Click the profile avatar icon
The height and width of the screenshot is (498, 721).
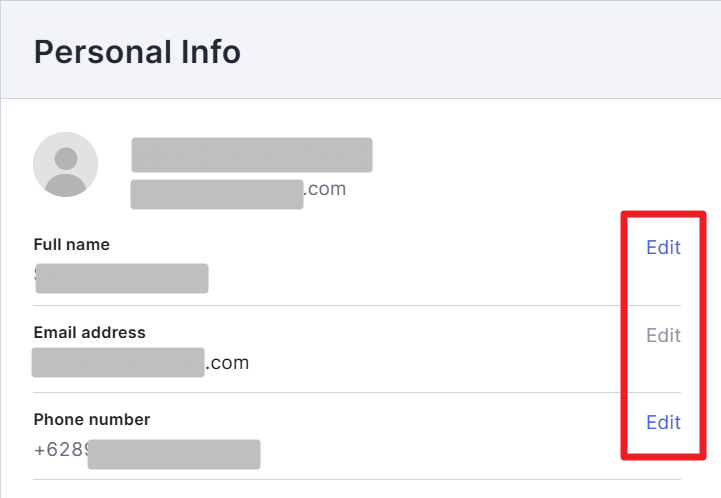(x=66, y=165)
